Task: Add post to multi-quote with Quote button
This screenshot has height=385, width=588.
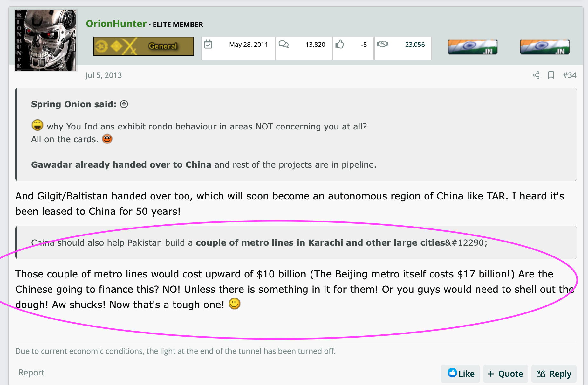Action: 505,374
